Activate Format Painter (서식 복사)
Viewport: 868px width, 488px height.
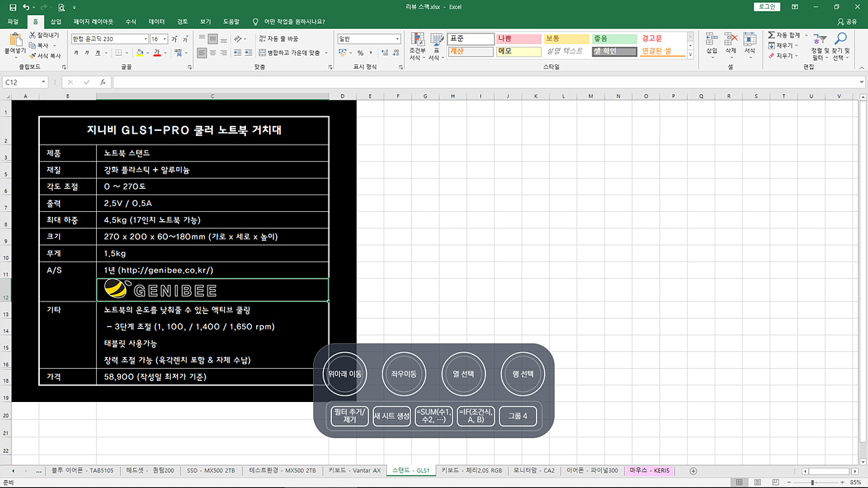[45, 56]
